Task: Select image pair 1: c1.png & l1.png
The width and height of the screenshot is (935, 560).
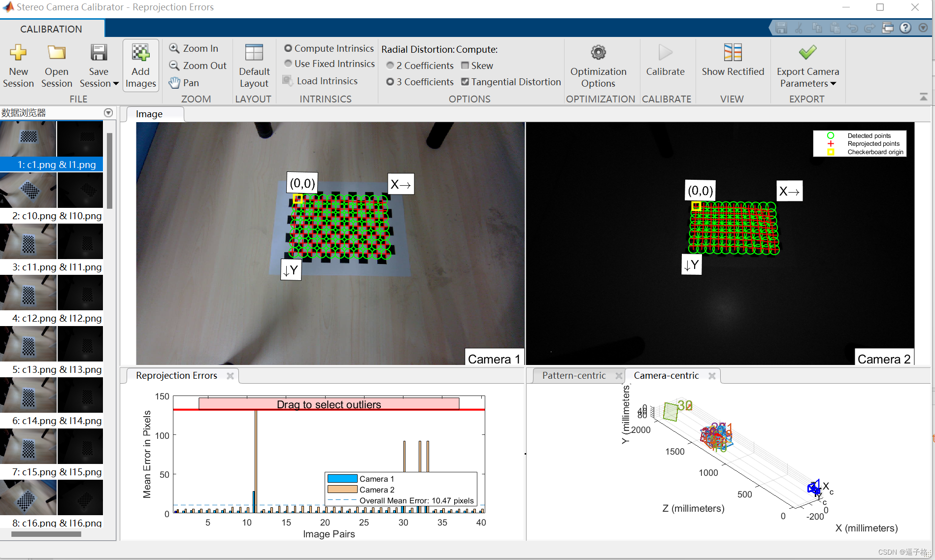Action: [x=51, y=146]
